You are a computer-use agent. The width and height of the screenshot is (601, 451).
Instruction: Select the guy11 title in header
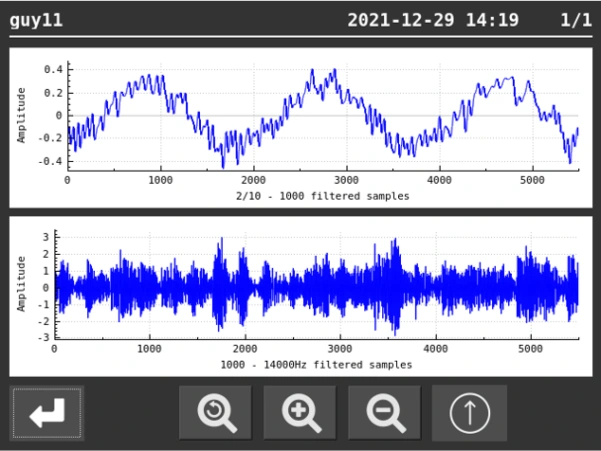36,19
